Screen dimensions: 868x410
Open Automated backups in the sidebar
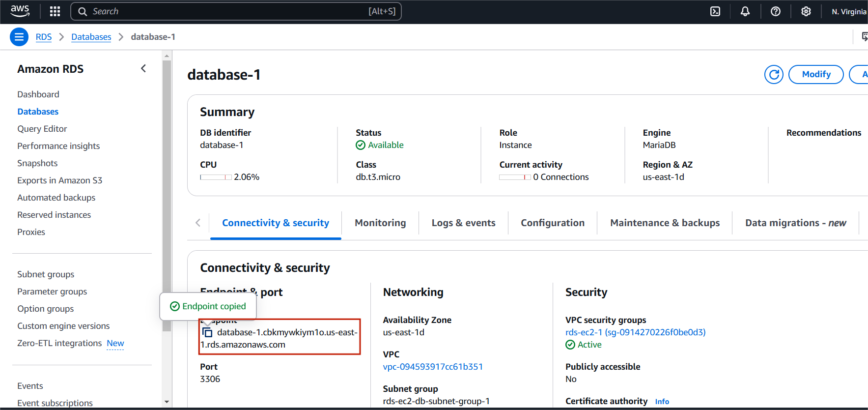tap(56, 197)
